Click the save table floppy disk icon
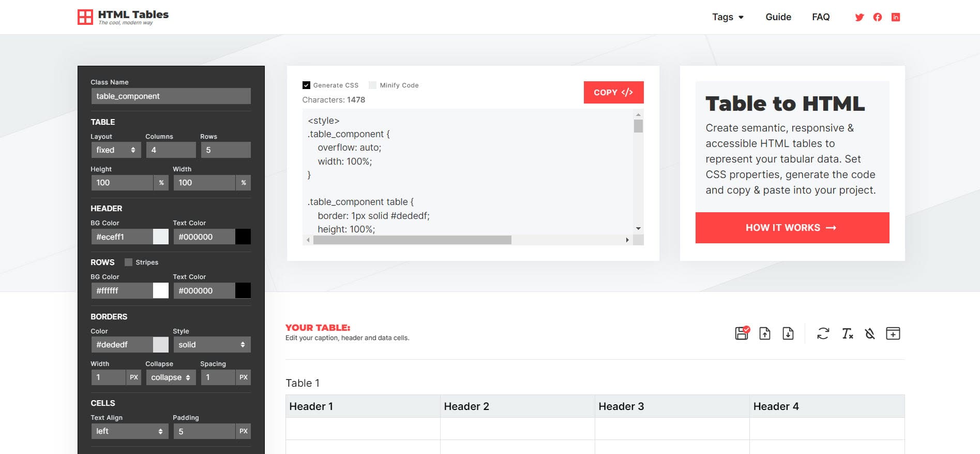Screen dimensions: 980x454 742,333
